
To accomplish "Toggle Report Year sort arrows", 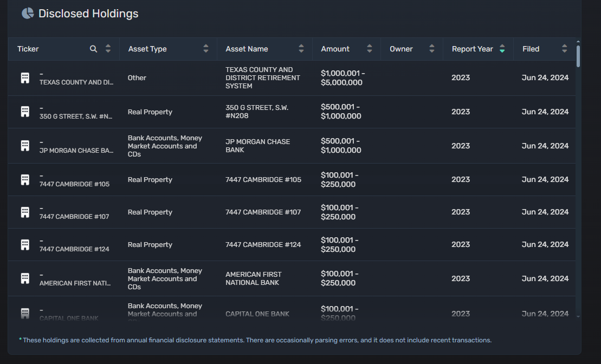I will [502, 49].
